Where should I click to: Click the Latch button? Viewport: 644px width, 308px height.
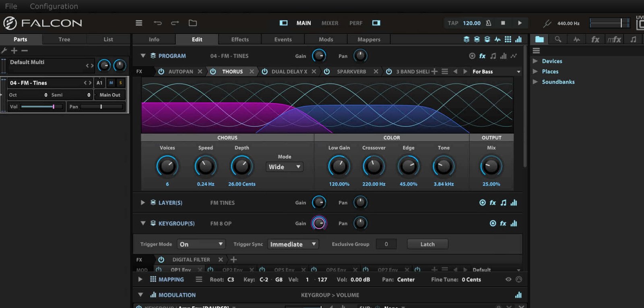(427, 244)
